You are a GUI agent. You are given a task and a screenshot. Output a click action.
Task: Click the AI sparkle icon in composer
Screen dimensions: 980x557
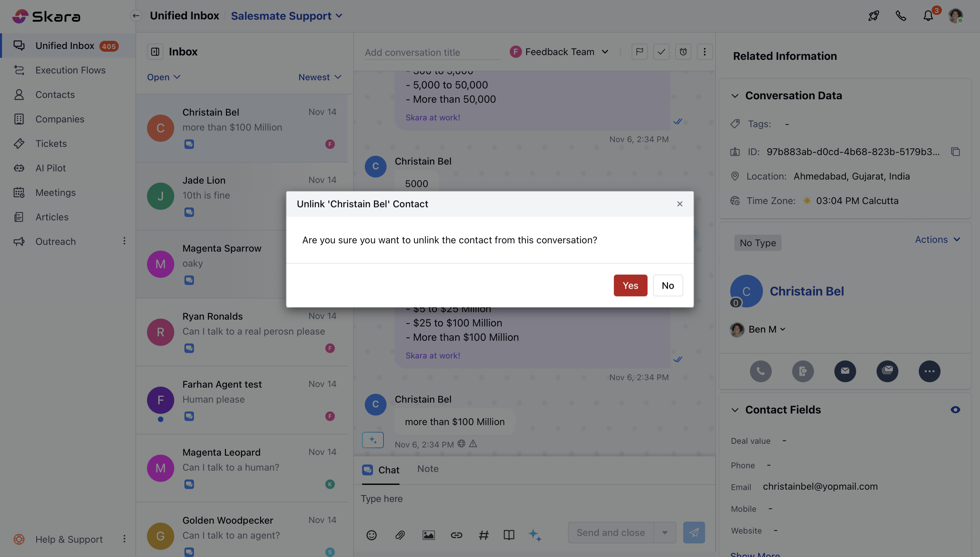point(535,535)
